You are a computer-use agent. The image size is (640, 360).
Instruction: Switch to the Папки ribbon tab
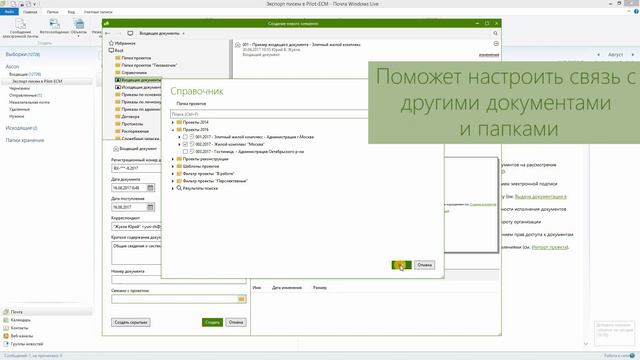click(52, 12)
